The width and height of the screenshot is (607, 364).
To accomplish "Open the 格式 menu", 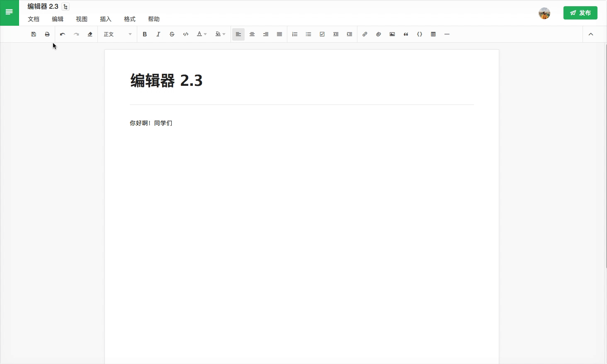I will pos(130,19).
